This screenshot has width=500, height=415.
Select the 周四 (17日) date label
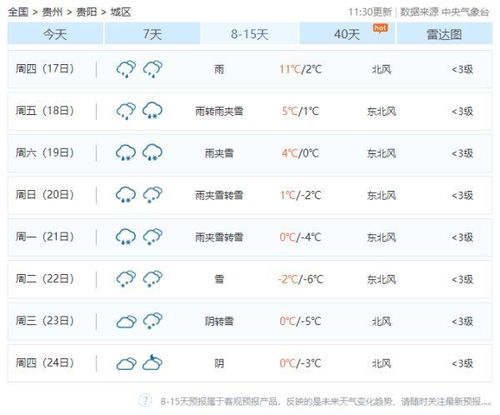pos(45,69)
